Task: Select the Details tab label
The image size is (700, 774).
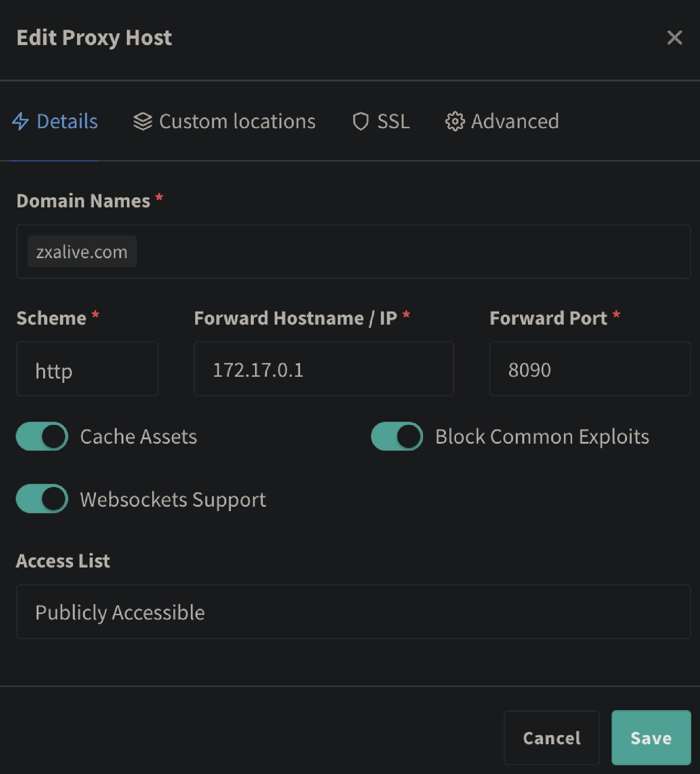Action: tap(67, 122)
